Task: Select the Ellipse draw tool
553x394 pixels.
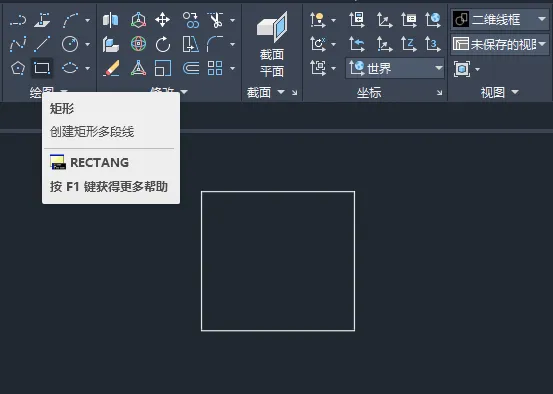Action: tap(70, 68)
